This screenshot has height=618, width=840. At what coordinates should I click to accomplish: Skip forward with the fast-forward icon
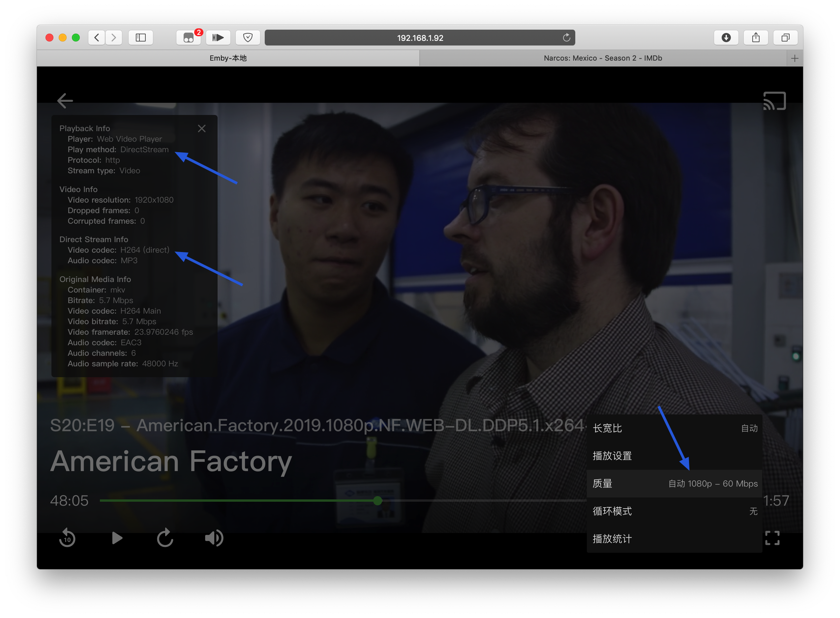(165, 538)
